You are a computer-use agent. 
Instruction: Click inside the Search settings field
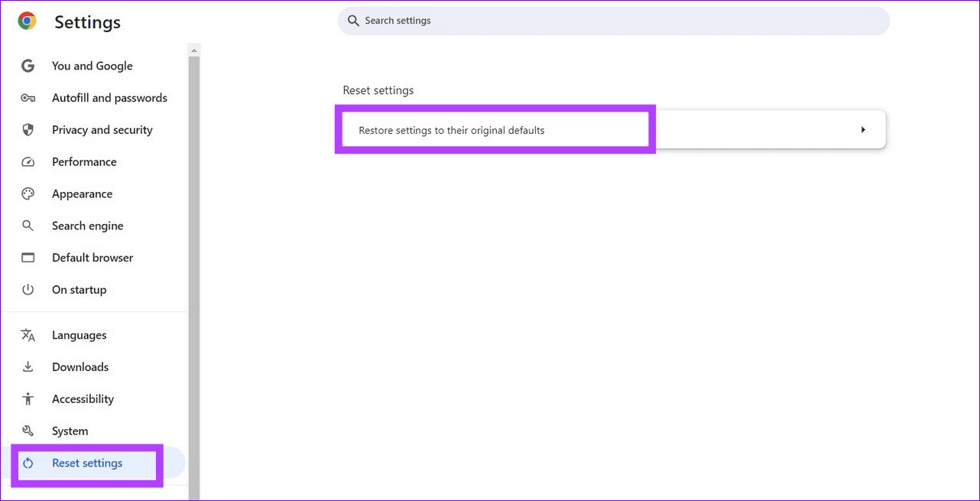(612, 21)
